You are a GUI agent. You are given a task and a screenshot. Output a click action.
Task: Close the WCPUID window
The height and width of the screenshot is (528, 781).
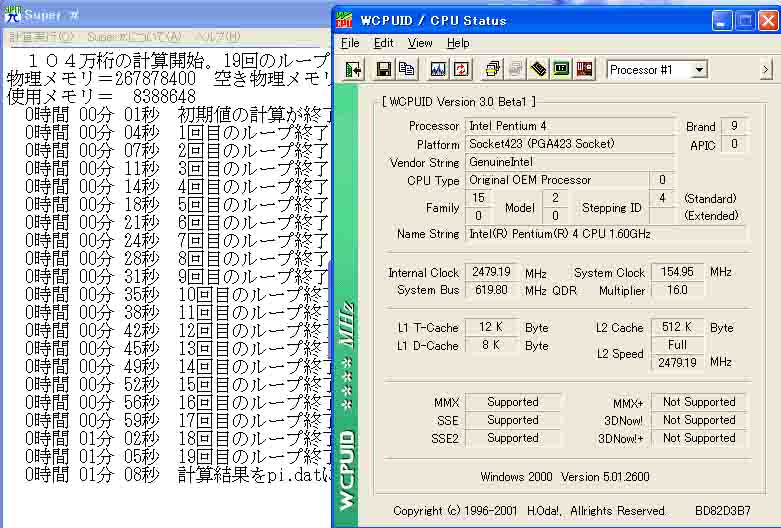pyautogui.click(x=769, y=21)
